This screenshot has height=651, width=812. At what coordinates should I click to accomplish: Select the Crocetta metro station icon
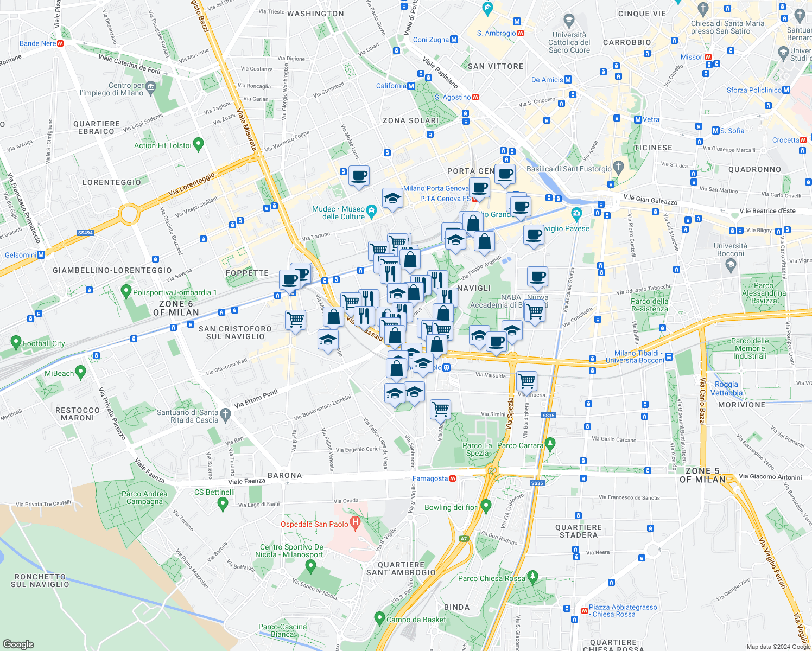click(803, 140)
